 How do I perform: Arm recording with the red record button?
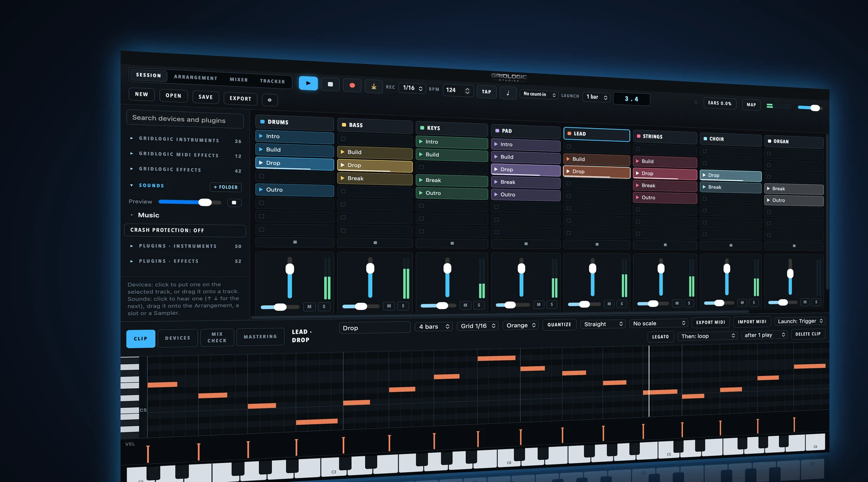pyautogui.click(x=352, y=85)
